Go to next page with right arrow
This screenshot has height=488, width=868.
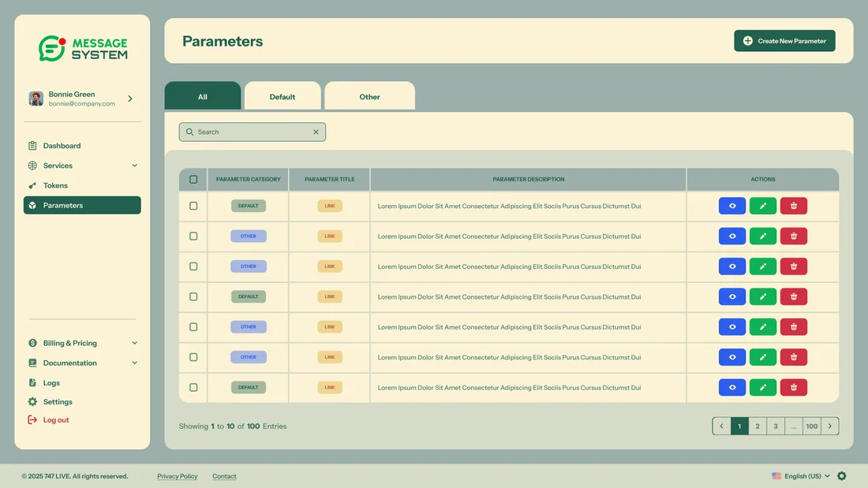(x=830, y=426)
